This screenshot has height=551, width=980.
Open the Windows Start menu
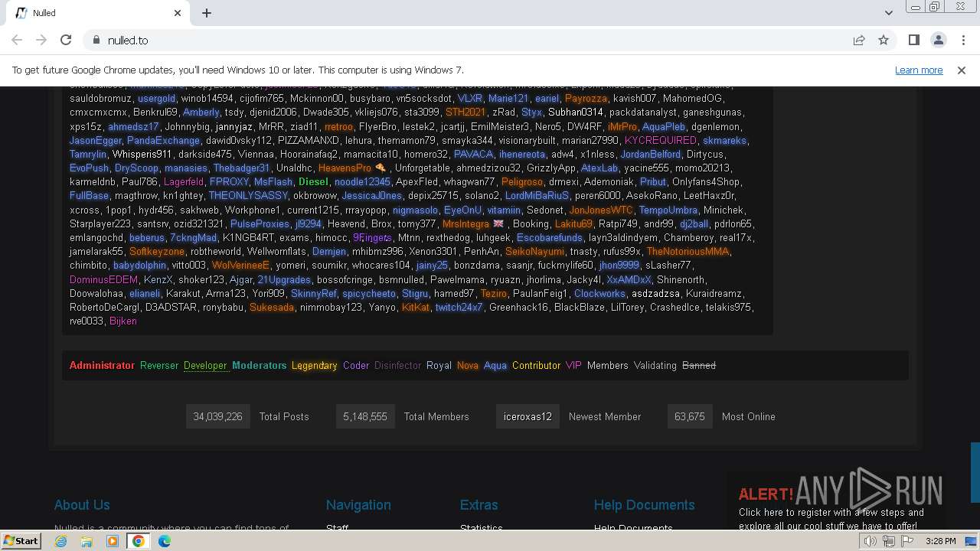coord(21,540)
